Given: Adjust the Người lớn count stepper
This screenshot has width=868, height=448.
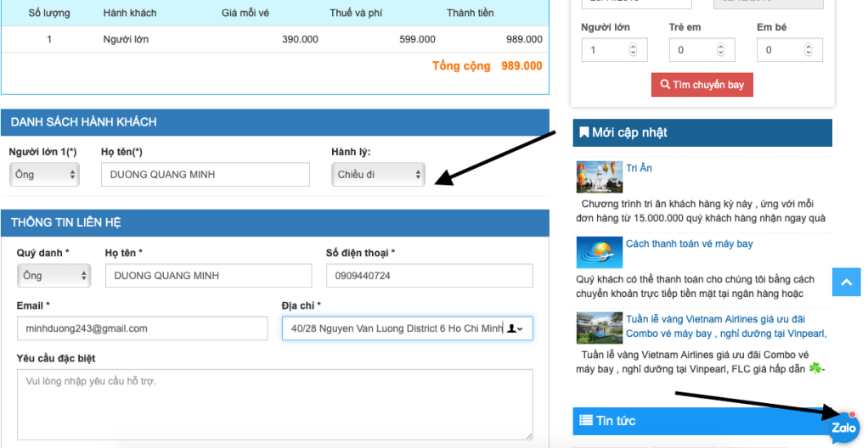Looking at the screenshot, I should (633, 50).
